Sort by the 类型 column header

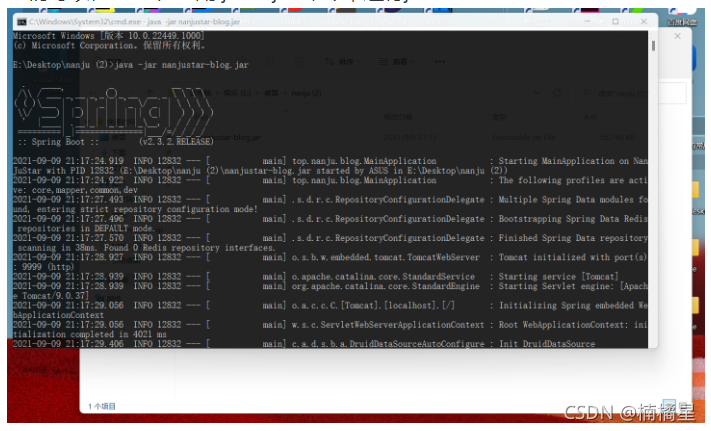pos(499,117)
